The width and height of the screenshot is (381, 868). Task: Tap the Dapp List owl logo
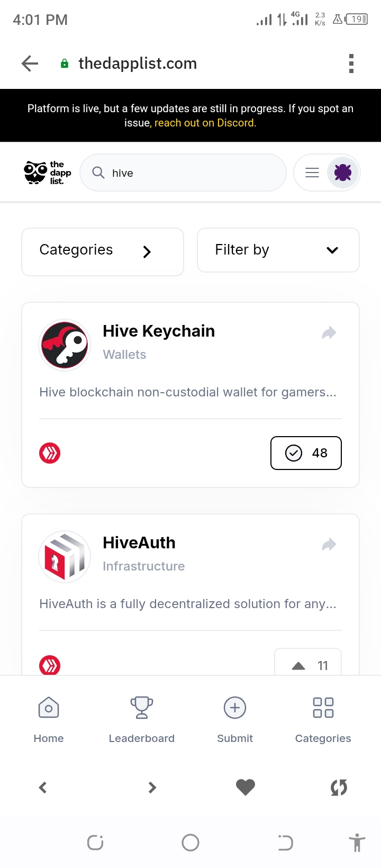(48, 173)
